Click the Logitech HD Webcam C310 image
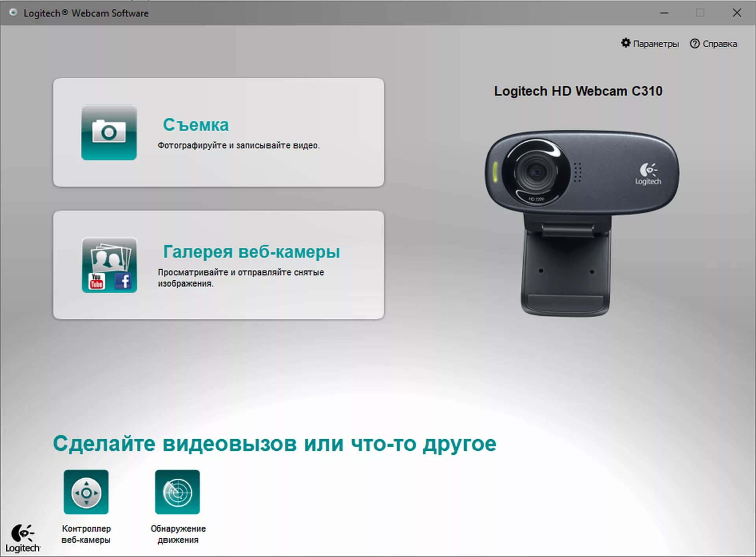 582,223
